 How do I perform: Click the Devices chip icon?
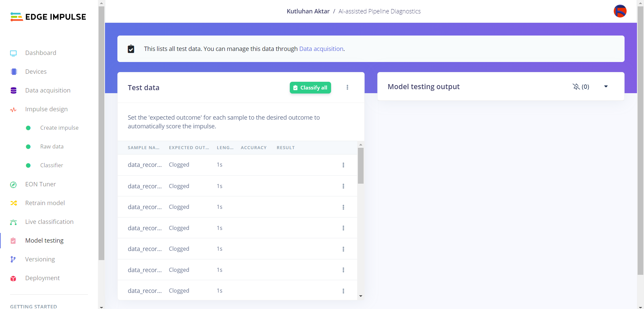(x=14, y=72)
